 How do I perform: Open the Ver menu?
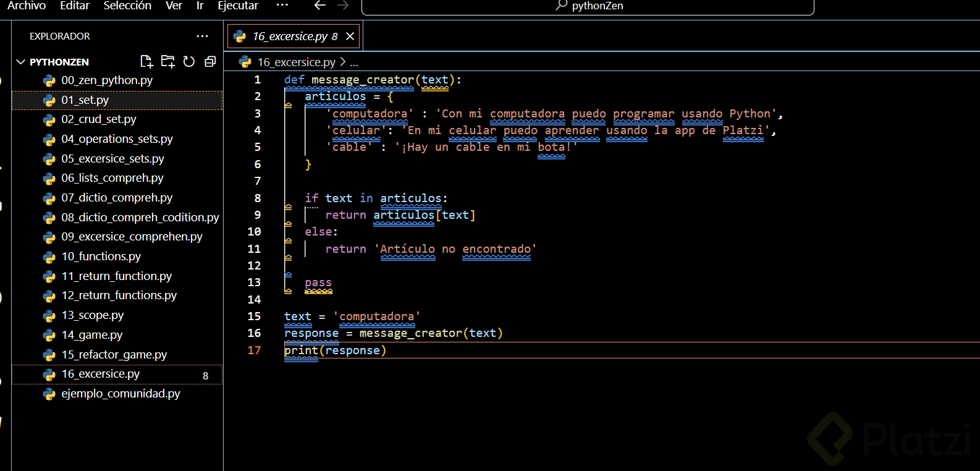174,6
